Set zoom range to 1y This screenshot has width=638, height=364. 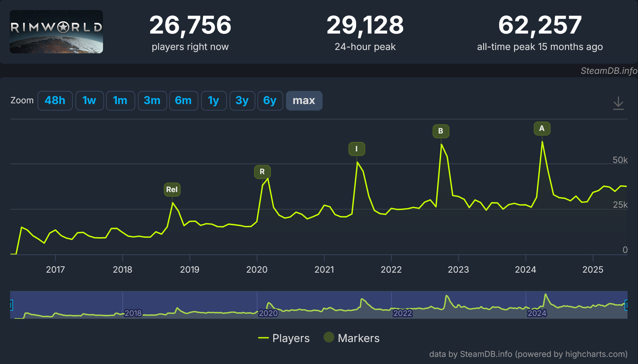214,101
